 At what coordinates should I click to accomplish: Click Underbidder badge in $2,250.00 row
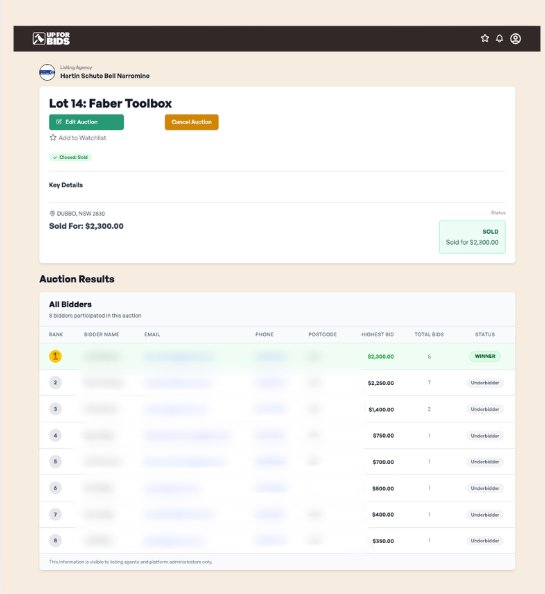pos(485,383)
